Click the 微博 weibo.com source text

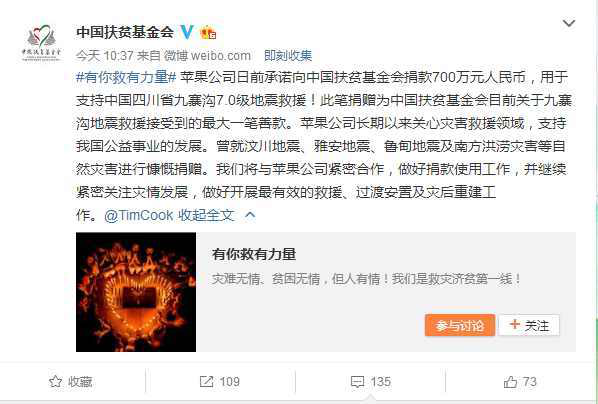tap(208, 56)
